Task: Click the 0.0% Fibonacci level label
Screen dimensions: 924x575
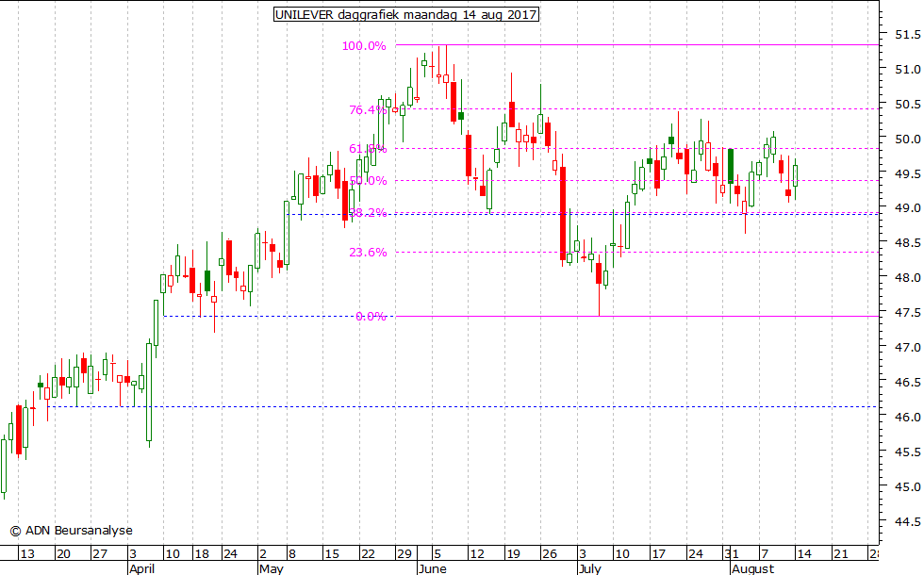Action: [371, 317]
